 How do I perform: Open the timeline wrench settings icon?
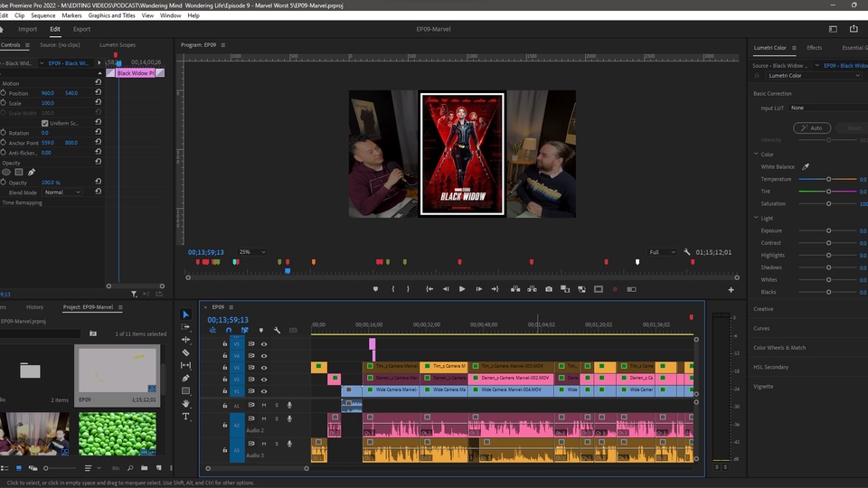(x=277, y=331)
